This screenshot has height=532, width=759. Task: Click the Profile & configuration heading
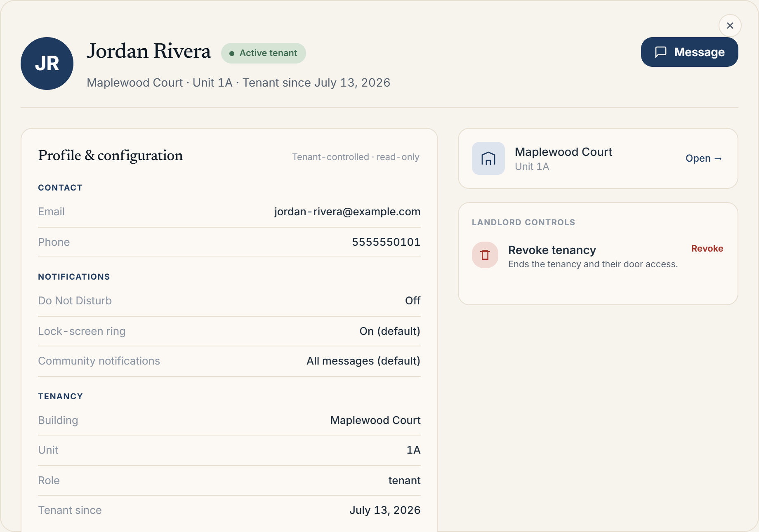pos(111,155)
